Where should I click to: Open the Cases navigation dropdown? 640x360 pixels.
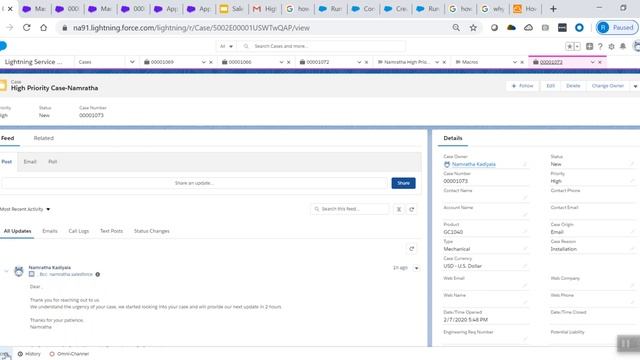pos(132,62)
